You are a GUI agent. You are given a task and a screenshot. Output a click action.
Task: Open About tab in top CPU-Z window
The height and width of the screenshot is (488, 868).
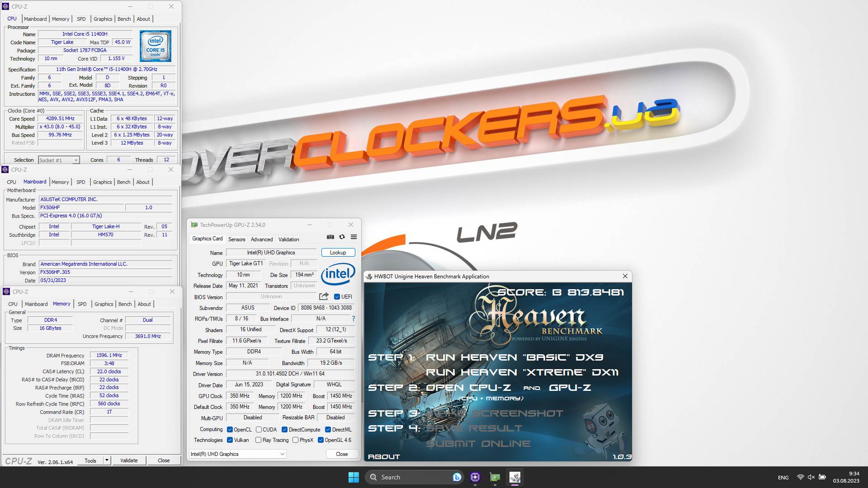(143, 19)
